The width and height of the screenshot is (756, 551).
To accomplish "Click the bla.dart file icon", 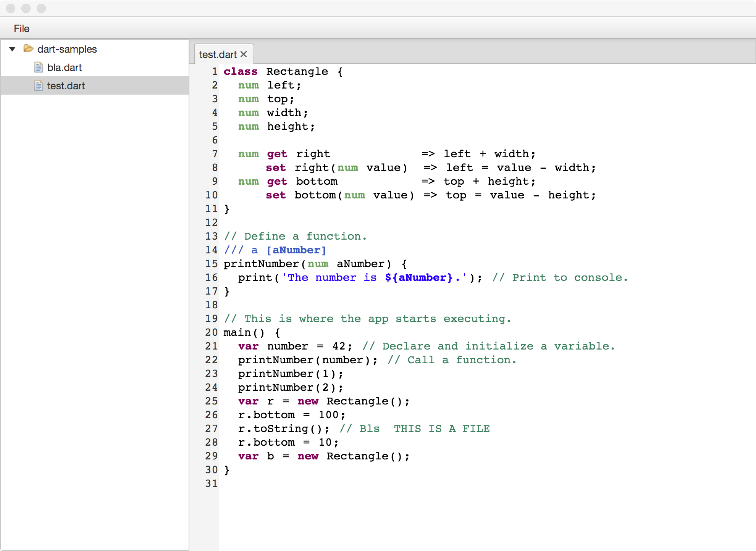I will tap(38, 68).
